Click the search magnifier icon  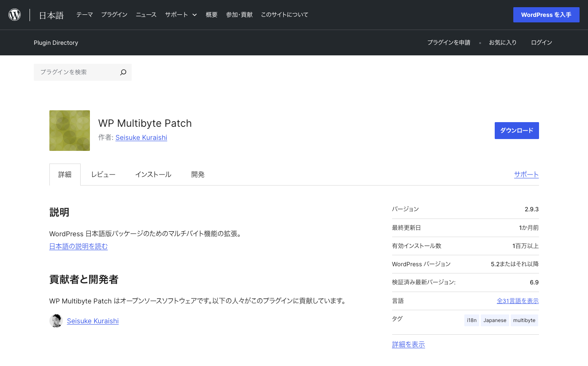point(123,72)
